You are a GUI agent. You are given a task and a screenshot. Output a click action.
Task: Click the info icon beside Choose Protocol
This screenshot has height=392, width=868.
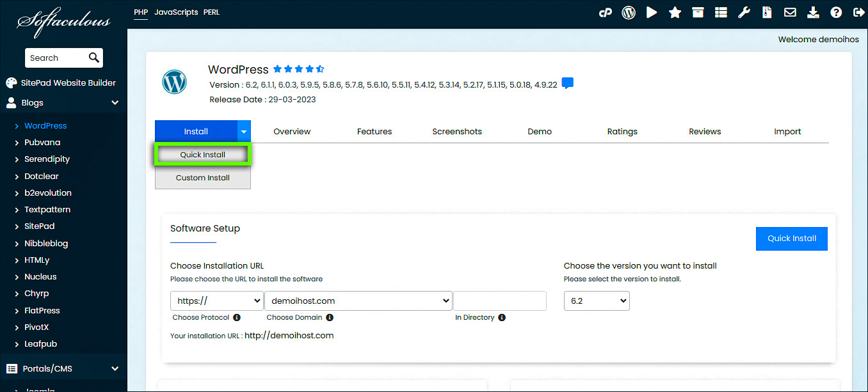(237, 317)
